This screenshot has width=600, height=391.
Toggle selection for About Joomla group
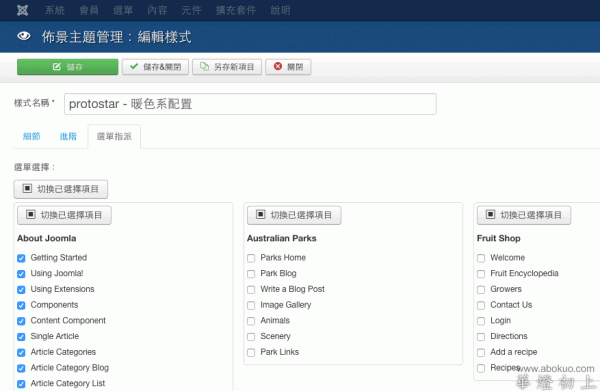tap(64, 215)
